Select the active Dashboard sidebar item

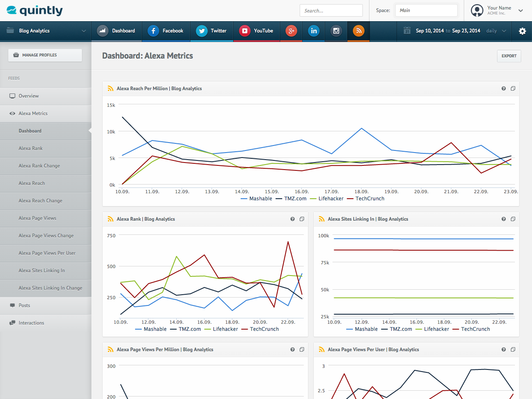tap(46, 131)
